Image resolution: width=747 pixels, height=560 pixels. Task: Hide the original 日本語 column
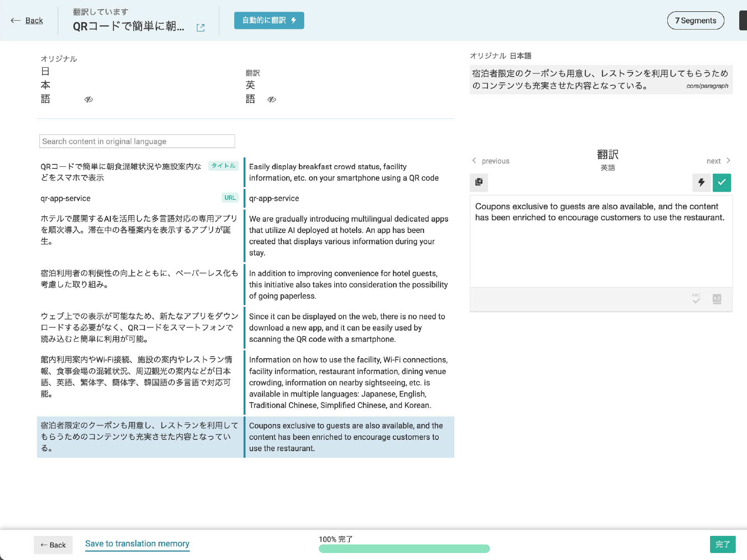pos(89,100)
